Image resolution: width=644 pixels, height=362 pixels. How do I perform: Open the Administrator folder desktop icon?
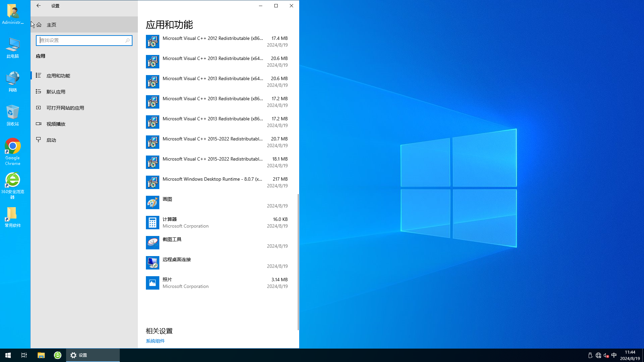13,14
